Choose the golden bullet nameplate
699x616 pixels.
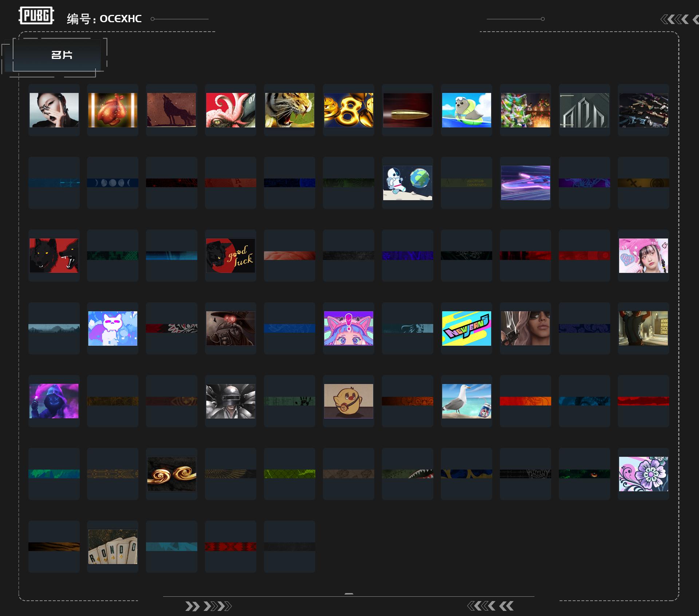click(407, 110)
